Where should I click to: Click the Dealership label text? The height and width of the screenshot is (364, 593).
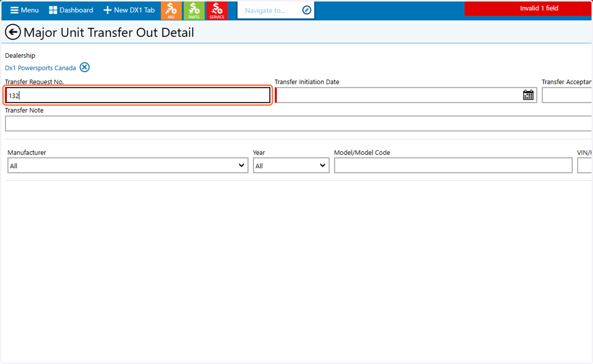[20, 56]
